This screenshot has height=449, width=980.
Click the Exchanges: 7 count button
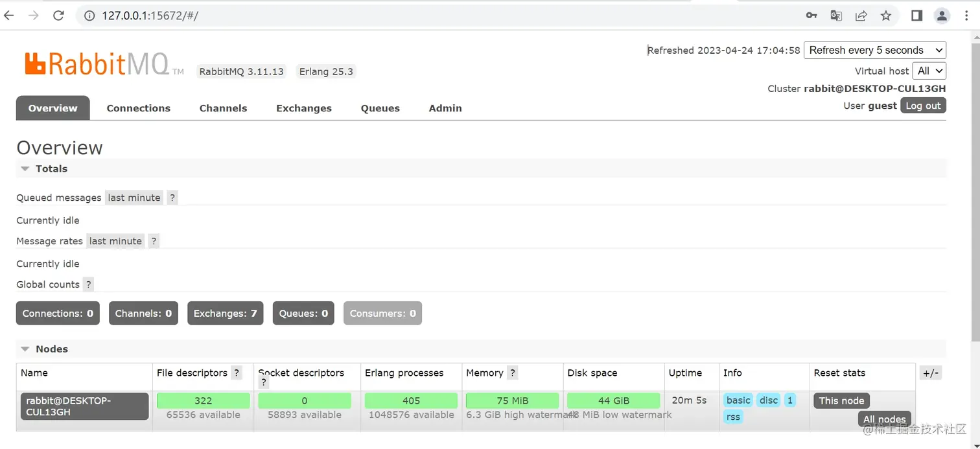coord(226,313)
